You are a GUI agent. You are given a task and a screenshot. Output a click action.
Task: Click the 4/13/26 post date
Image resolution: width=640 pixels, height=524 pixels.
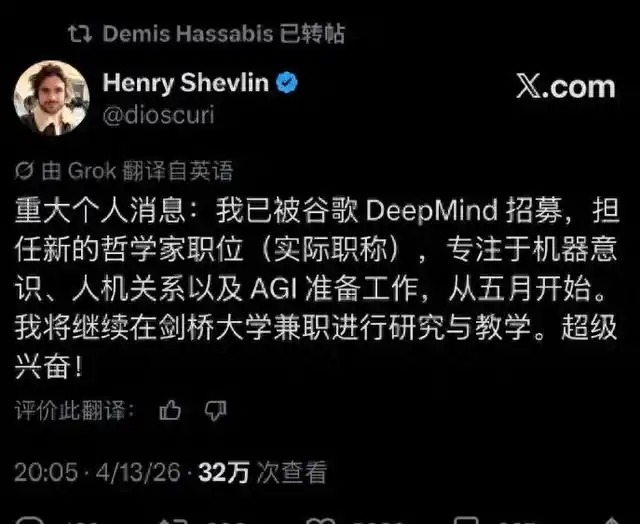(x=138, y=473)
